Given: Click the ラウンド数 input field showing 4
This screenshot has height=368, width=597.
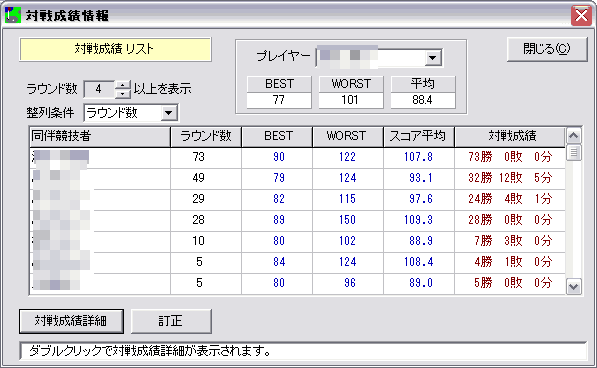Looking at the screenshot, I should (x=99, y=89).
